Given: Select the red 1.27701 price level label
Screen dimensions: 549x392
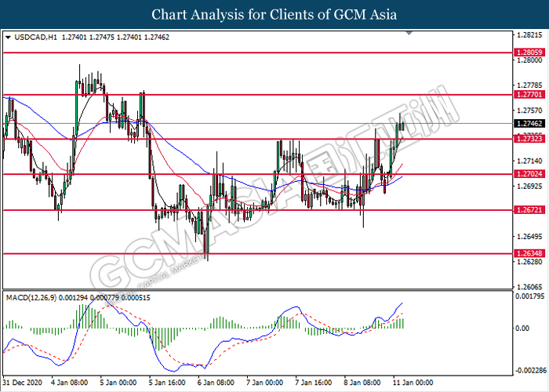Looking at the screenshot, I should [529, 95].
